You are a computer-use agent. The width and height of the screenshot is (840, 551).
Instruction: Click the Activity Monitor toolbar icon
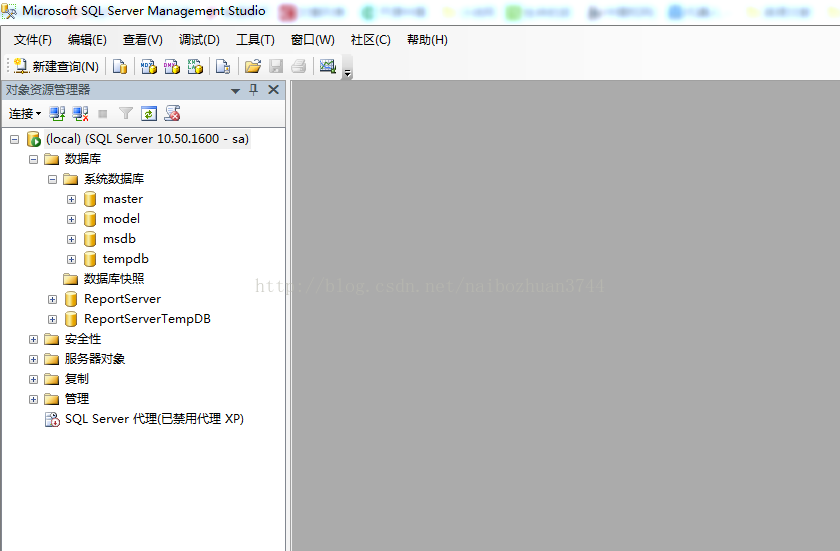(x=328, y=66)
